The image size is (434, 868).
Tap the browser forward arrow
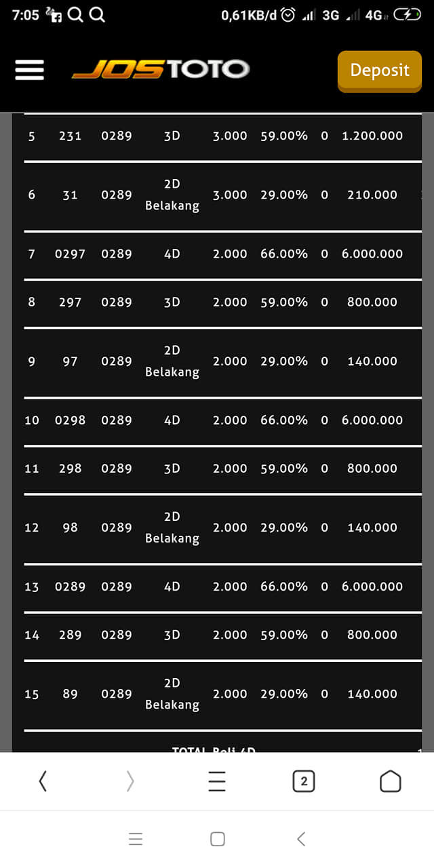pos(130,782)
